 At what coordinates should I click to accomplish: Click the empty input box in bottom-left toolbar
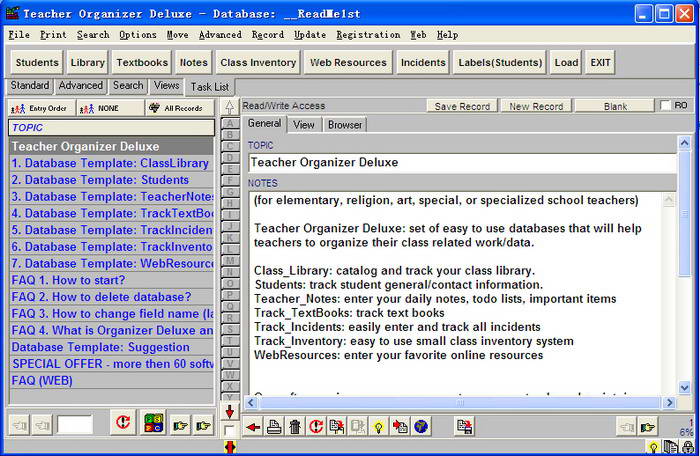(x=75, y=424)
